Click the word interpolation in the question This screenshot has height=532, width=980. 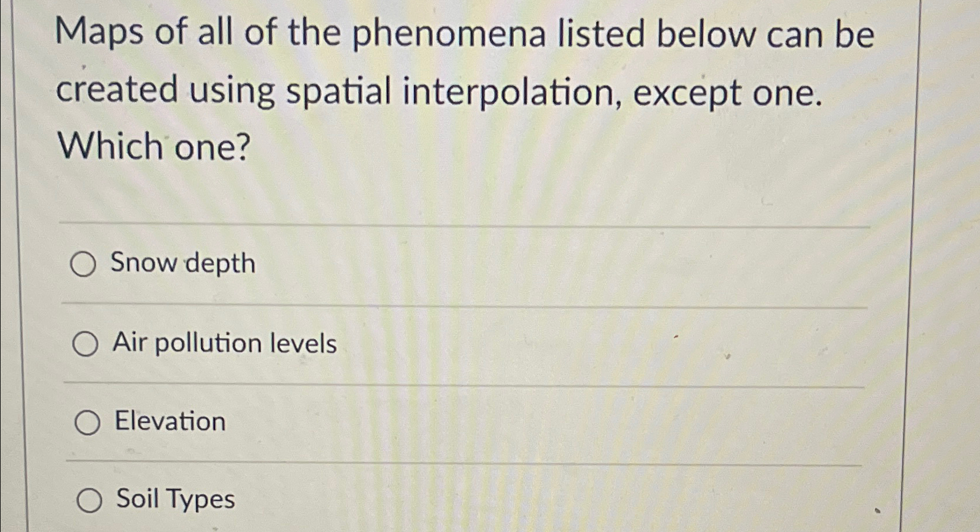coord(495,91)
